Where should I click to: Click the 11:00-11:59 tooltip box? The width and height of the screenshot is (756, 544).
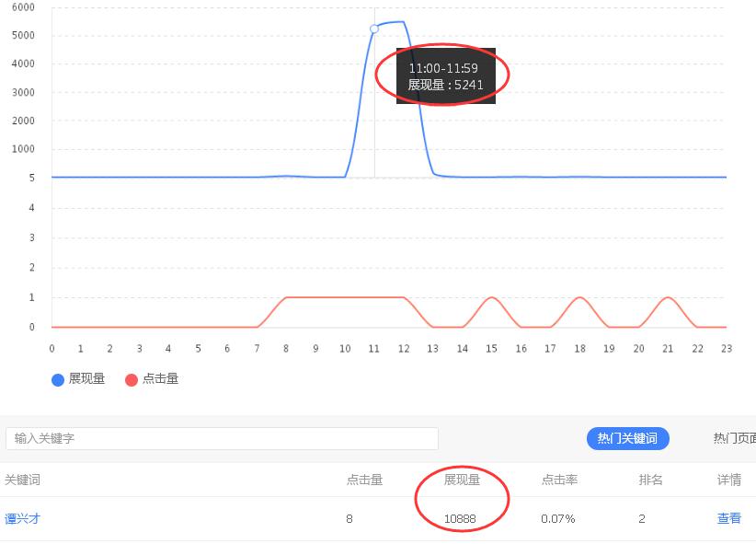point(445,76)
